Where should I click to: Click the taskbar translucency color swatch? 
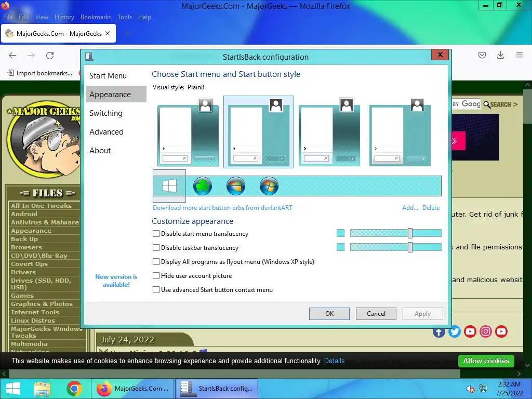(x=340, y=247)
